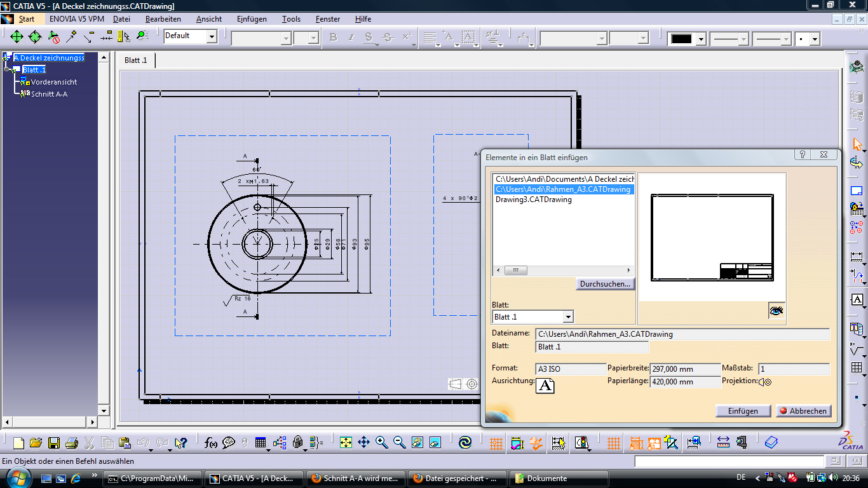
Task: Click the dialog help question mark button
Action: 803,154
